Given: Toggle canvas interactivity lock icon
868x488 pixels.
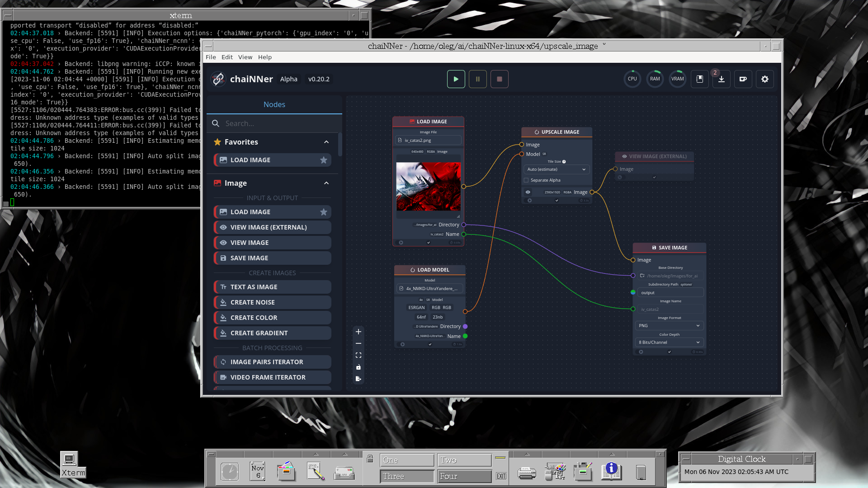Looking at the screenshot, I should click(x=358, y=367).
